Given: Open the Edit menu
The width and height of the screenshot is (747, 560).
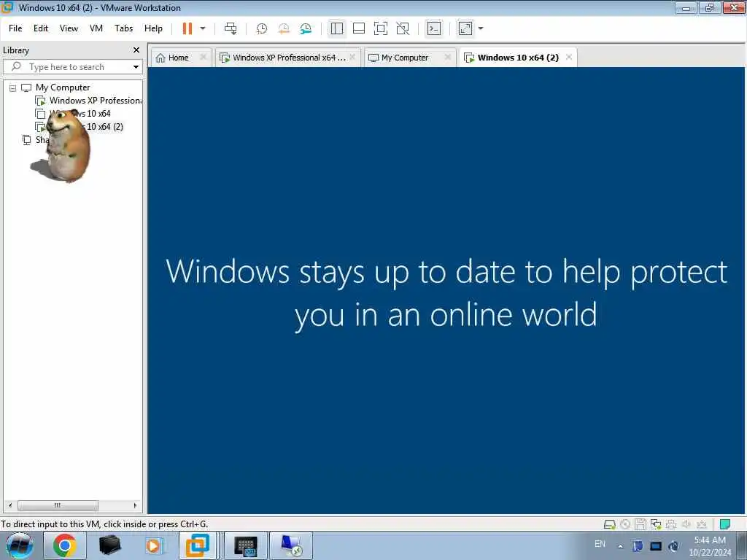Looking at the screenshot, I should coord(41,28).
